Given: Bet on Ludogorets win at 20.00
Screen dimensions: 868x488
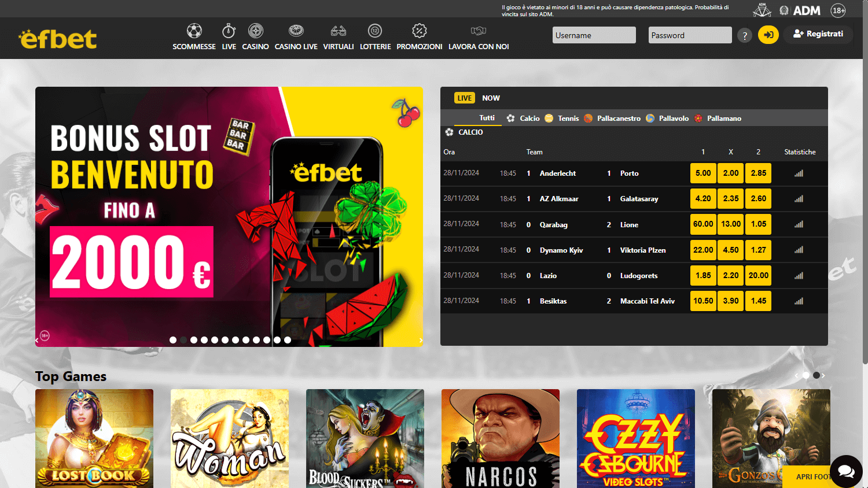Looking at the screenshot, I should point(759,276).
